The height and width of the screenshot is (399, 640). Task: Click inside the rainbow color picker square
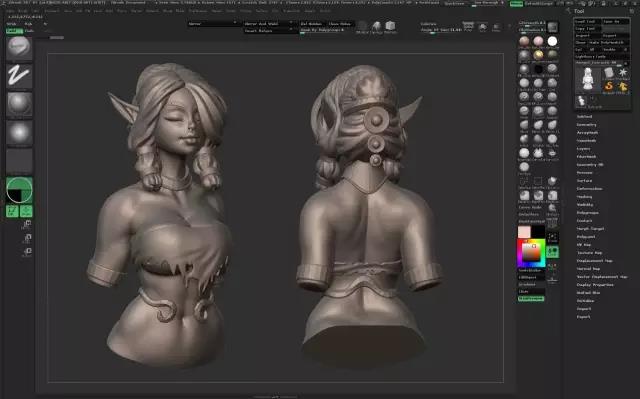531,253
